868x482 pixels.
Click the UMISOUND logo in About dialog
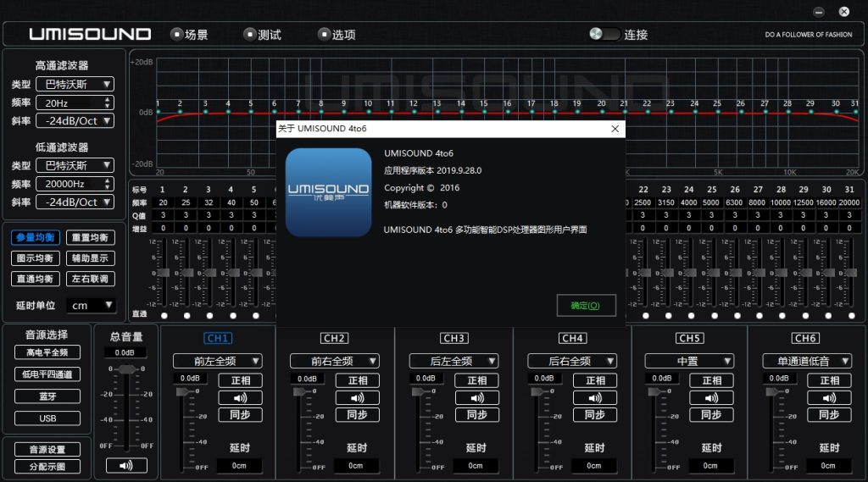click(x=328, y=192)
